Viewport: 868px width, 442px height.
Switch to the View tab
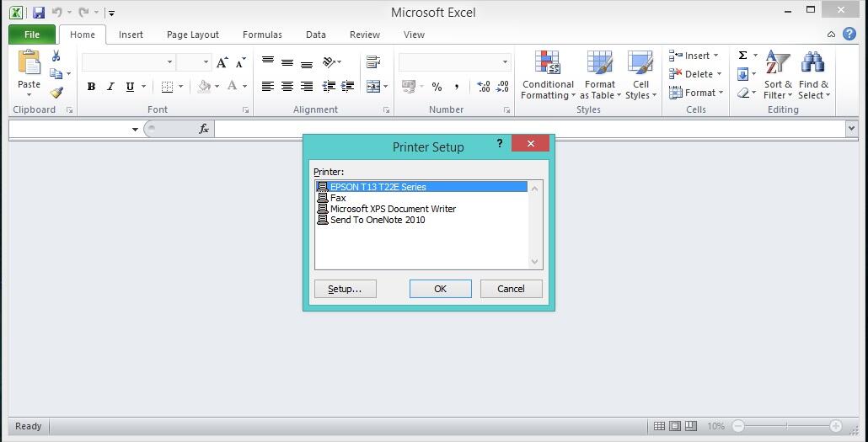(414, 35)
